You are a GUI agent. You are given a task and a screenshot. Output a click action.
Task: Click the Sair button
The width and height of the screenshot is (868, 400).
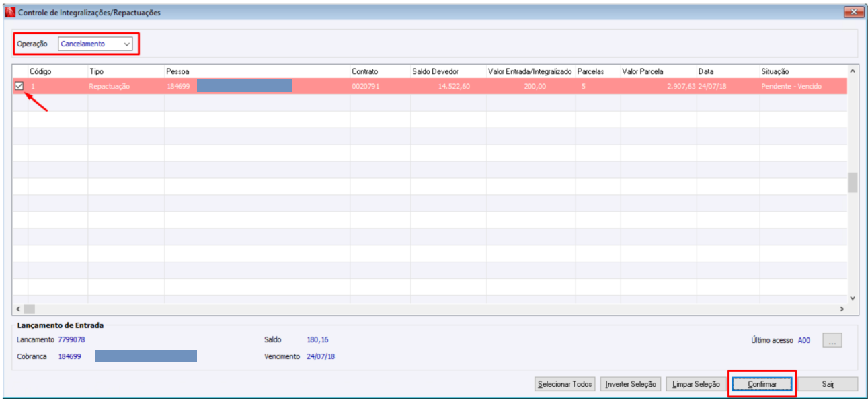[828, 384]
